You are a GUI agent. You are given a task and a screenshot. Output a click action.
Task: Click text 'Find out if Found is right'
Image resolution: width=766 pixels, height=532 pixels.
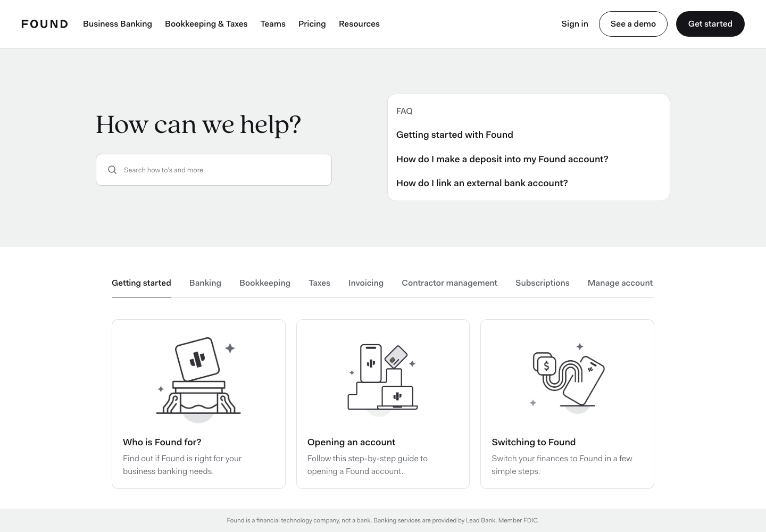182,464
